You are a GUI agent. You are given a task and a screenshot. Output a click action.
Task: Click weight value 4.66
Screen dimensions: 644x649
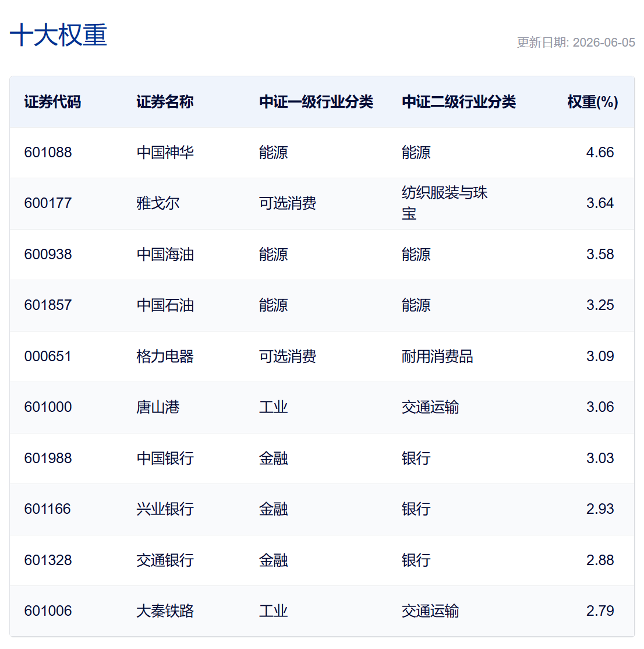[x=600, y=152]
